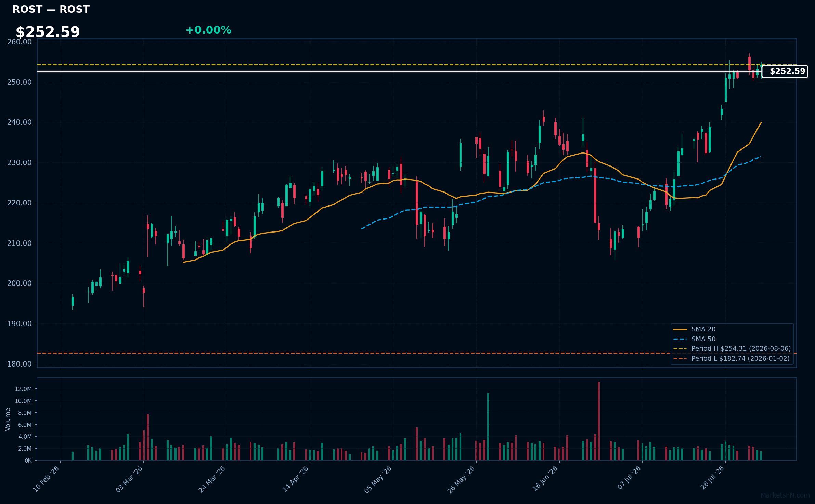Click the orange SMA 20 legend line sample
The image size is (815, 504).
point(680,330)
